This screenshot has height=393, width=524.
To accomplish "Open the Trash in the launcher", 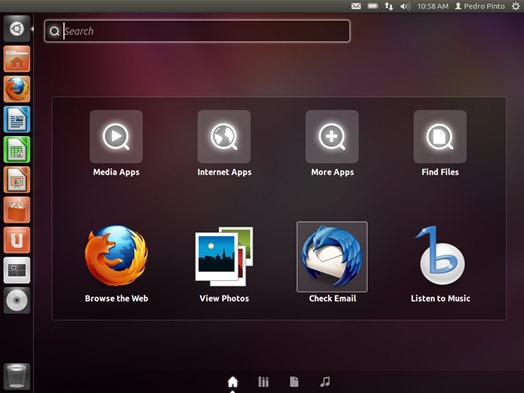I will [x=17, y=377].
